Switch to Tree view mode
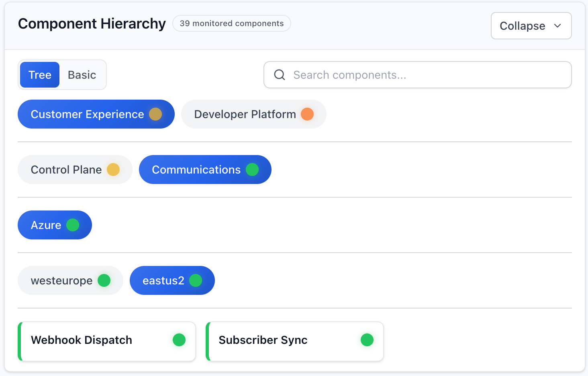 [40, 75]
